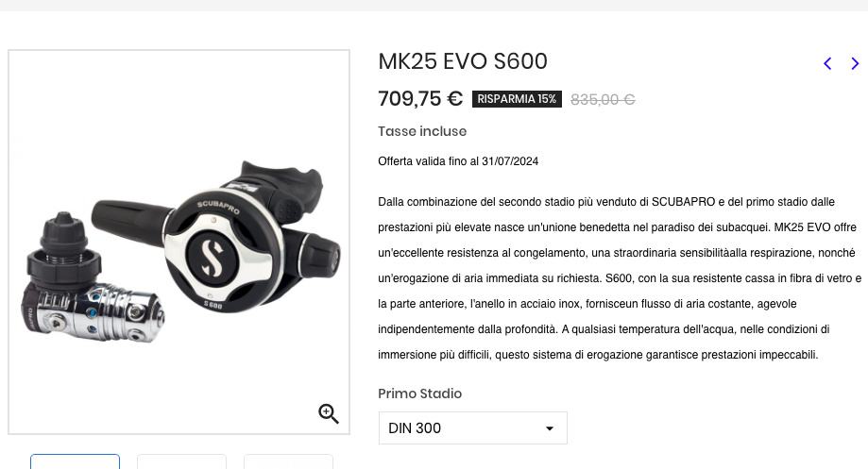Click the MK25 chrome first stage photo
868x469 pixels.
click(93, 279)
